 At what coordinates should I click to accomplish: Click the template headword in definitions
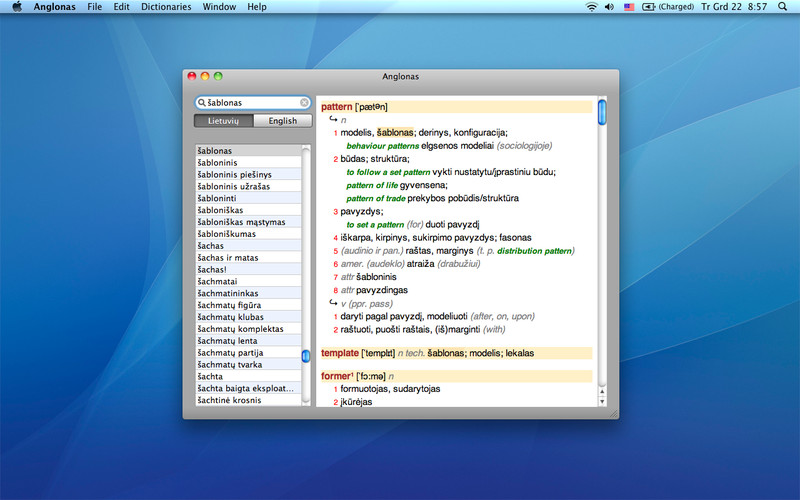coord(340,353)
